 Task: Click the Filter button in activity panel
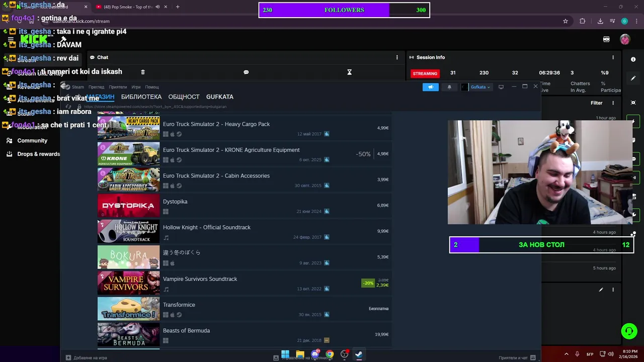point(596,103)
